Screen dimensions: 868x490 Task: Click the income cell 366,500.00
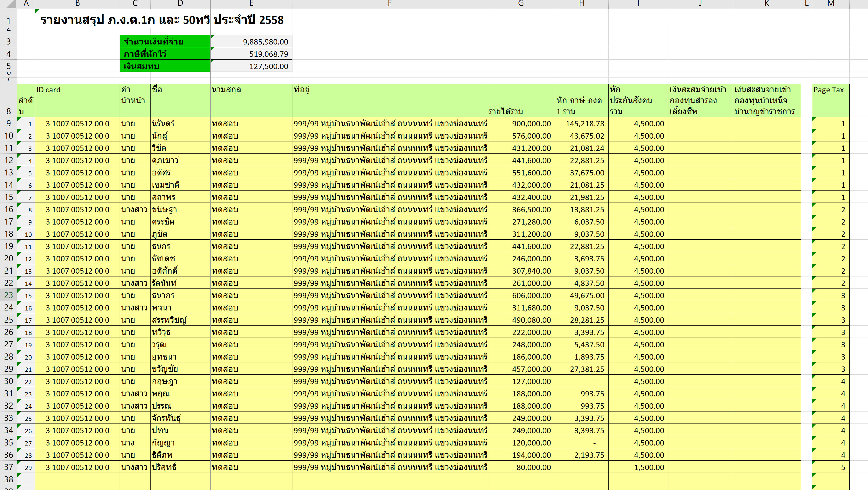[x=521, y=209]
